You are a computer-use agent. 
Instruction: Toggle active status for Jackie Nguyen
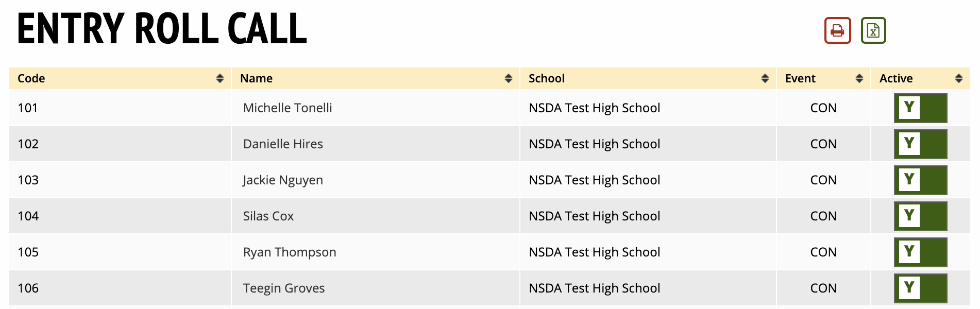click(920, 180)
